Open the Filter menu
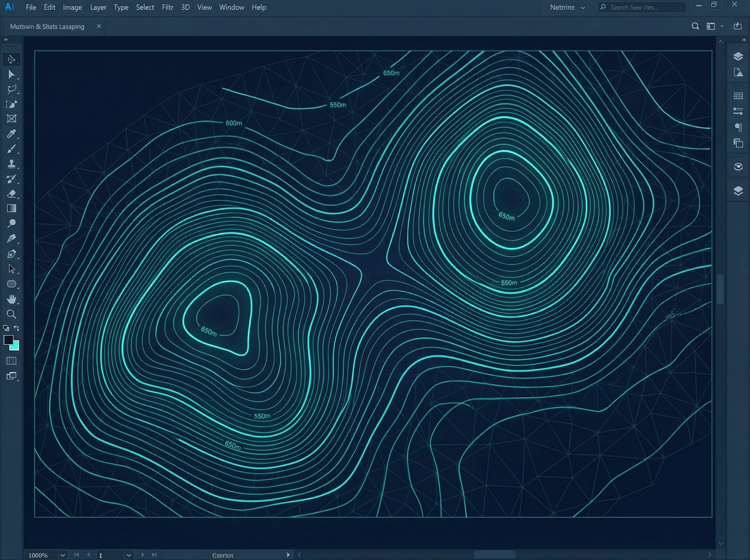Screen dimensions: 750x560 coord(167,7)
